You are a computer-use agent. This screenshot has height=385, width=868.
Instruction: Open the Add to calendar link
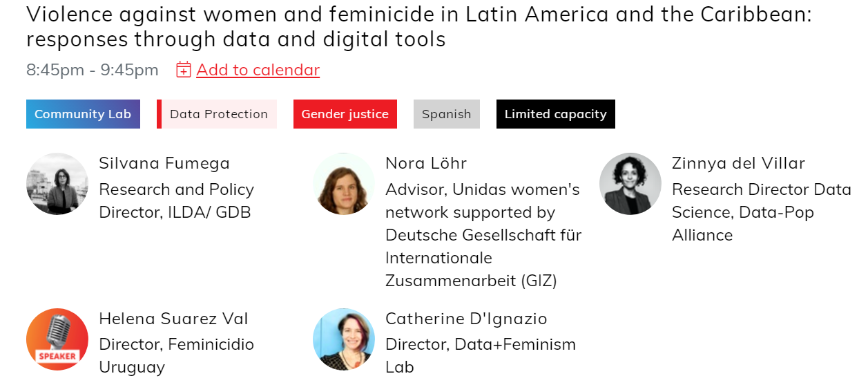[x=258, y=70]
